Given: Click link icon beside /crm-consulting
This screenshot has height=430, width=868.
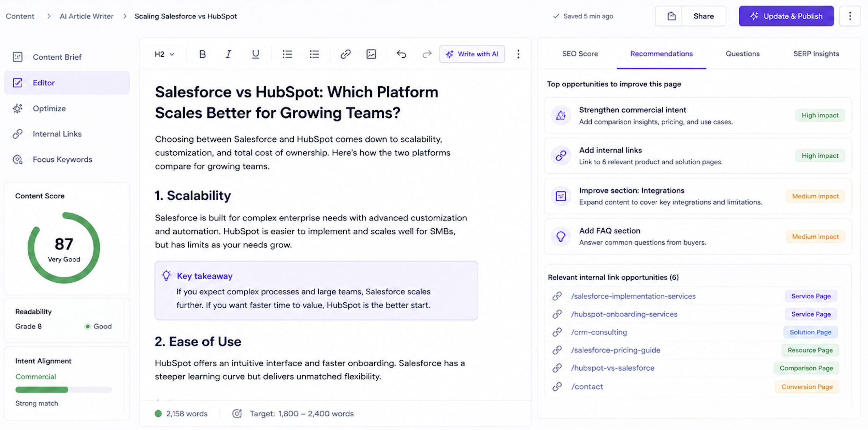Looking at the screenshot, I should click(557, 332).
